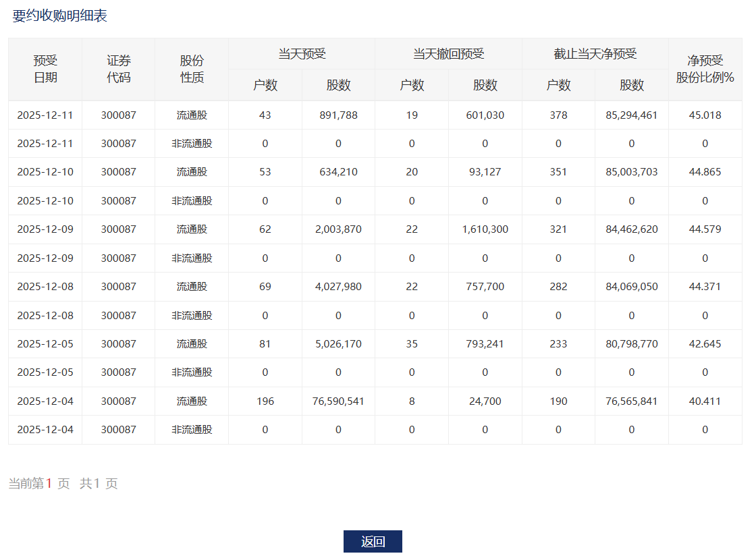
Task: Select withdrawn household count 8
Action: pyautogui.click(x=412, y=401)
